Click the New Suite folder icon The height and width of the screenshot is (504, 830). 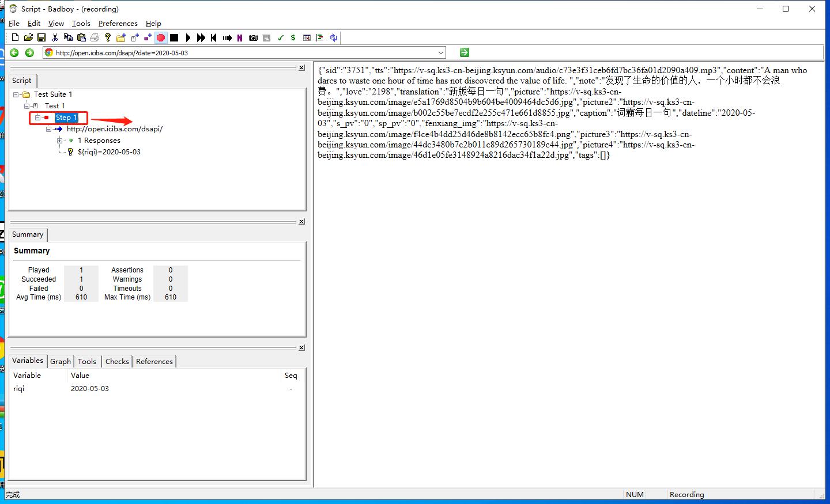121,37
